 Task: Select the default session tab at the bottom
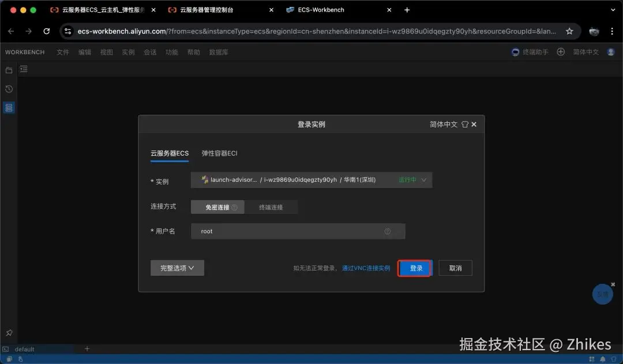(x=37, y=349)
